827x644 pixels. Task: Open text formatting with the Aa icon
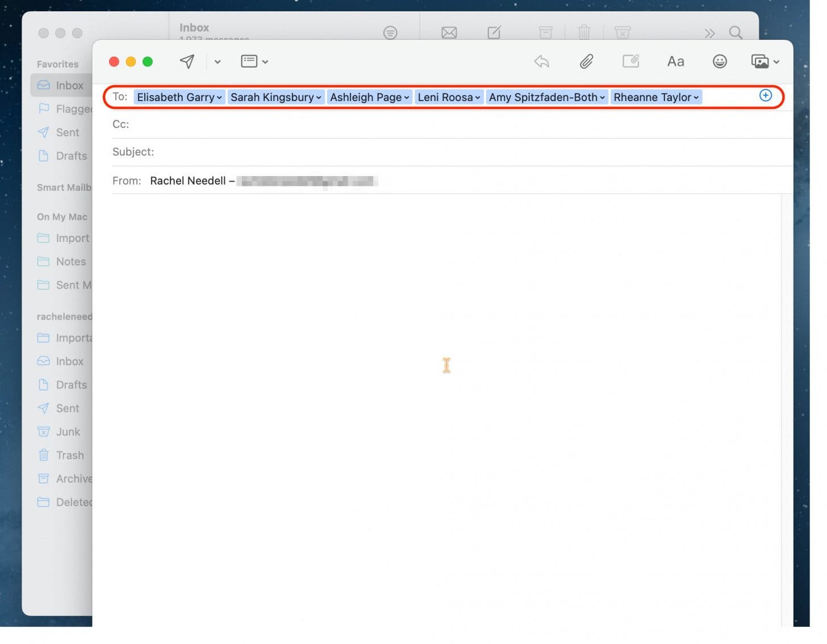(x=675, y=61)
